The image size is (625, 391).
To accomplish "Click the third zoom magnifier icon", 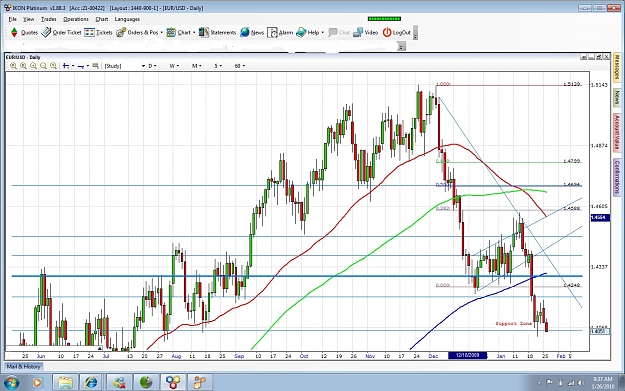I will coord(33,66).
